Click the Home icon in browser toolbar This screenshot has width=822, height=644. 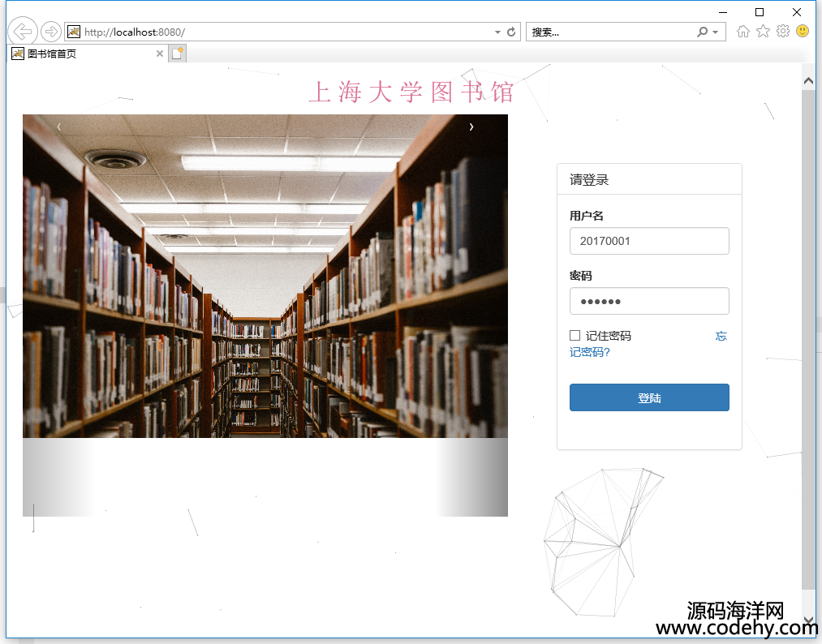click(x=742, y=32)
